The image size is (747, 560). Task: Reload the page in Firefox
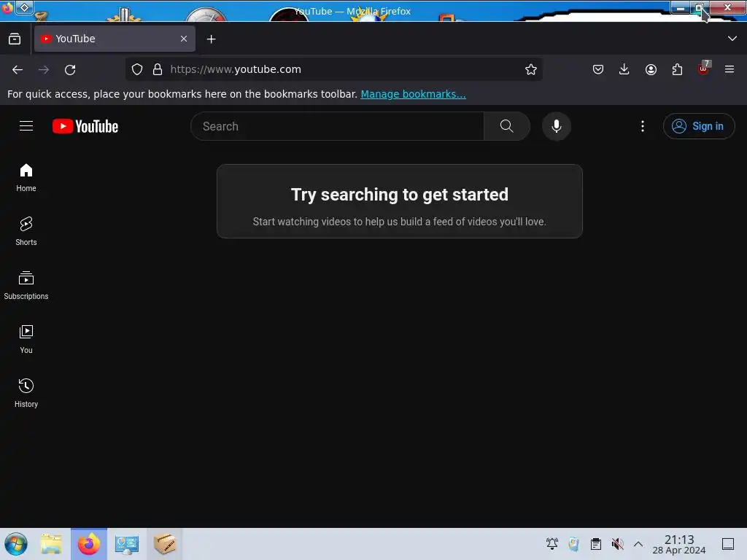click(70, 69)
